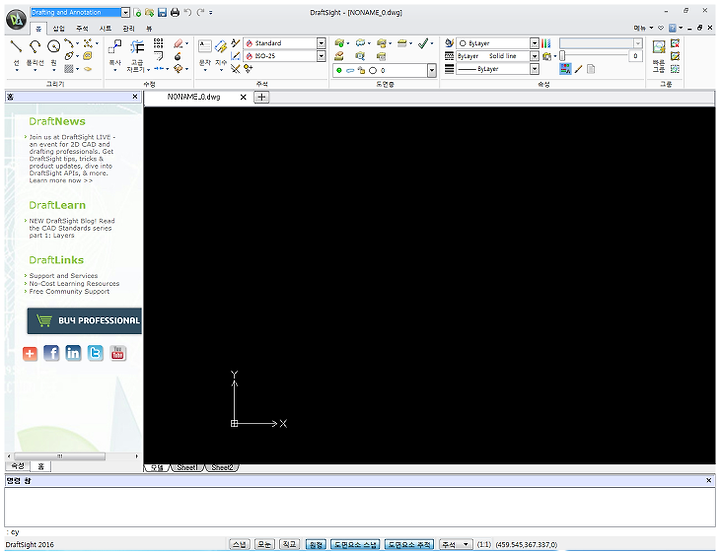Create a new drawing from quick access toolbar
The image size is (720, 555).
coord(137,13)
